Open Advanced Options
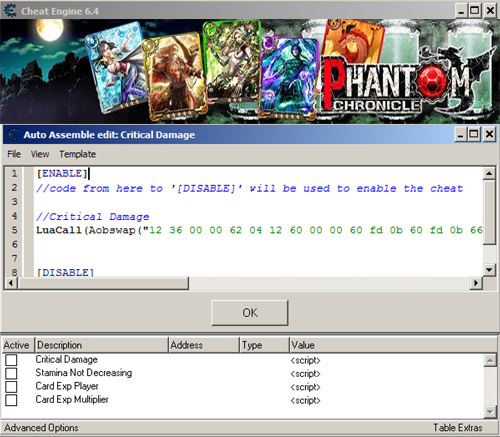The height and width of the screenshot is (437, 500). 41,428
